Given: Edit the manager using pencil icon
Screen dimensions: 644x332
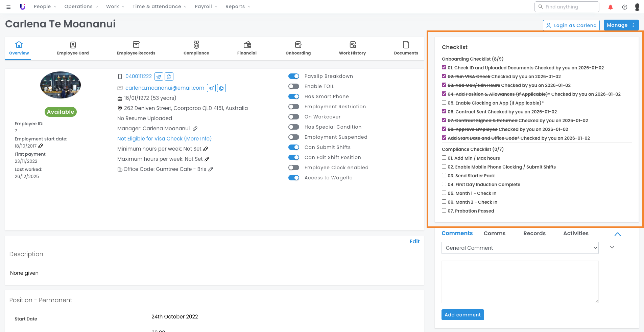Looking at the screenshot, I should (x=195, y=129).
